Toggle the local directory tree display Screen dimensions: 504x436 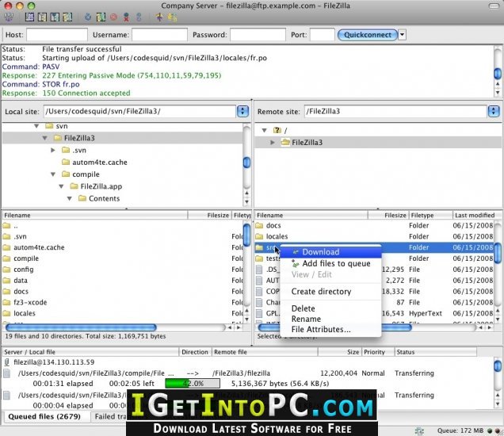pyautogui.click(x=42, y=17)
